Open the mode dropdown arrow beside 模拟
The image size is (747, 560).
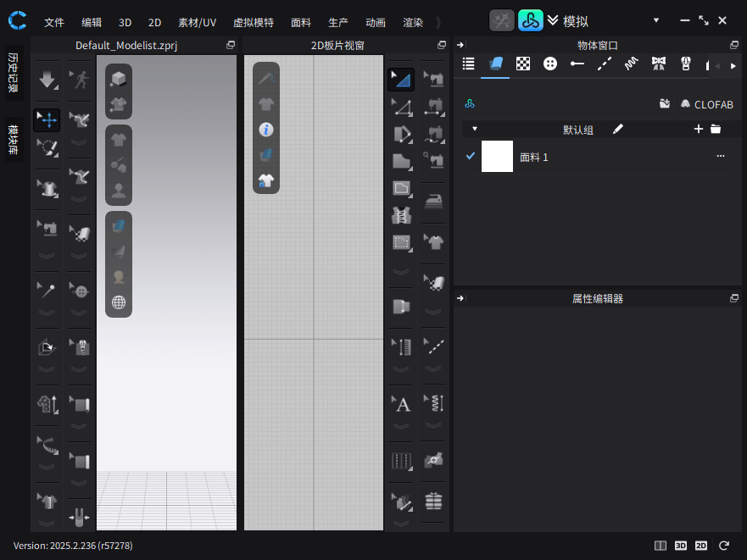pyautogui.click(x=655, y=20)
